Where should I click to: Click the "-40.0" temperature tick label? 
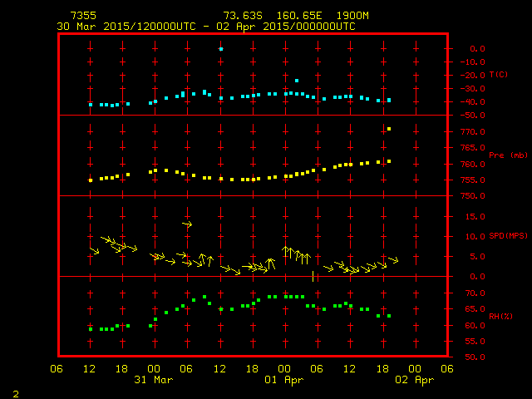point(473,101)
